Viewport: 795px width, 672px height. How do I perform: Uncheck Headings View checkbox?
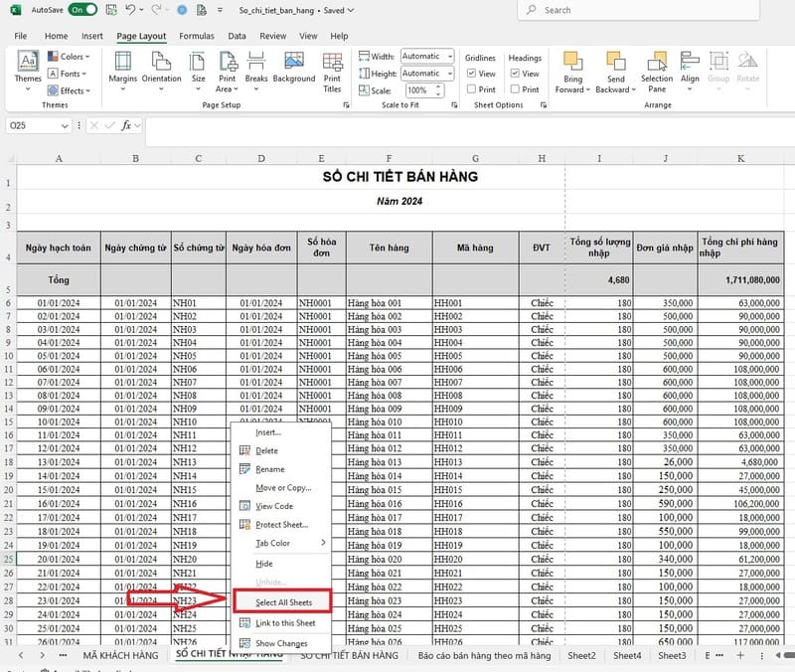coord(515,74)
